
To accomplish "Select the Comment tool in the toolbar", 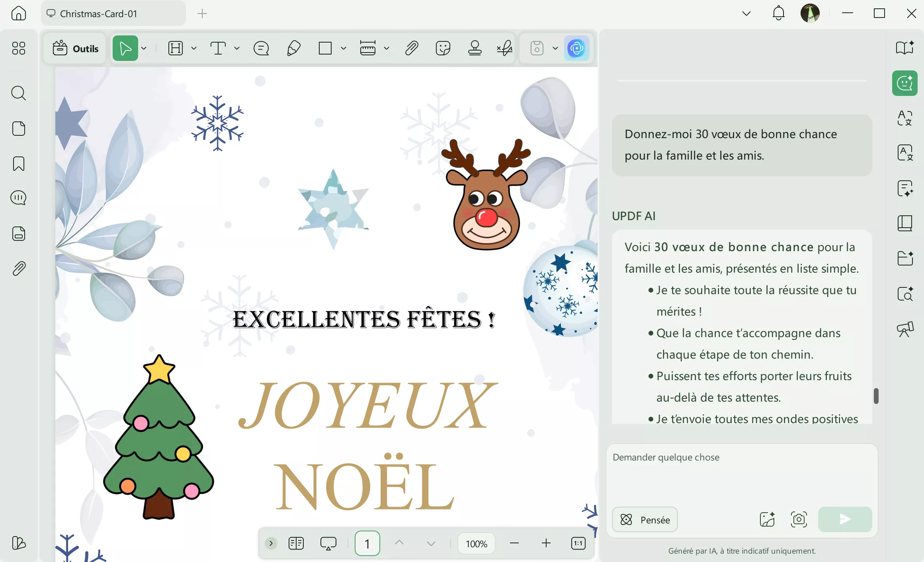I will 261,48.
